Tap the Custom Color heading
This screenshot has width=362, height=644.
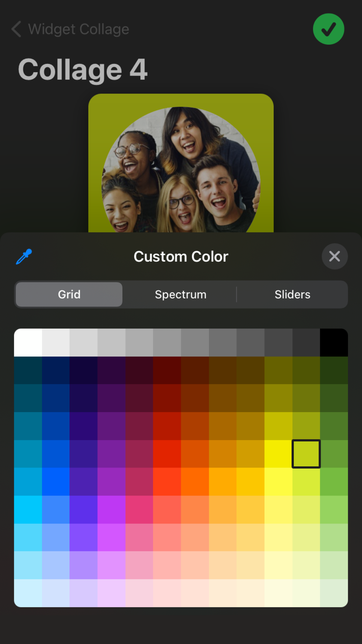(x=181, y=256)
